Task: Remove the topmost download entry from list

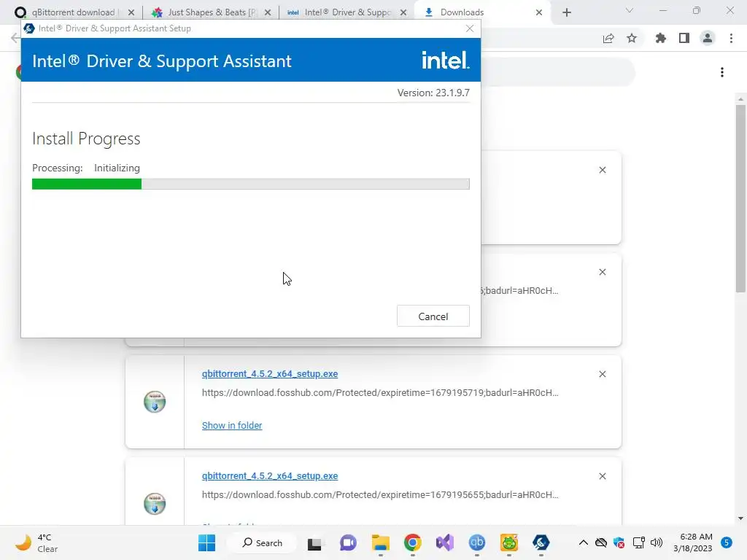Action: pos(602,170)
